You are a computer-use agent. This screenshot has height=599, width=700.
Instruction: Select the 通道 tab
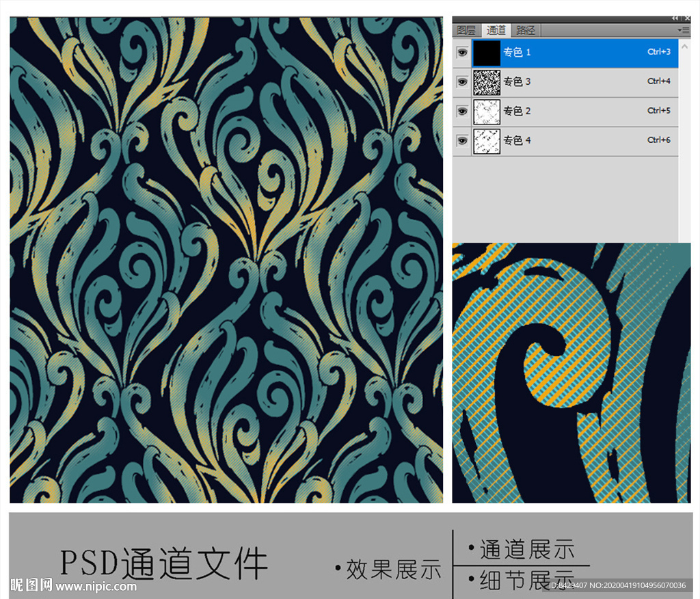496,30
